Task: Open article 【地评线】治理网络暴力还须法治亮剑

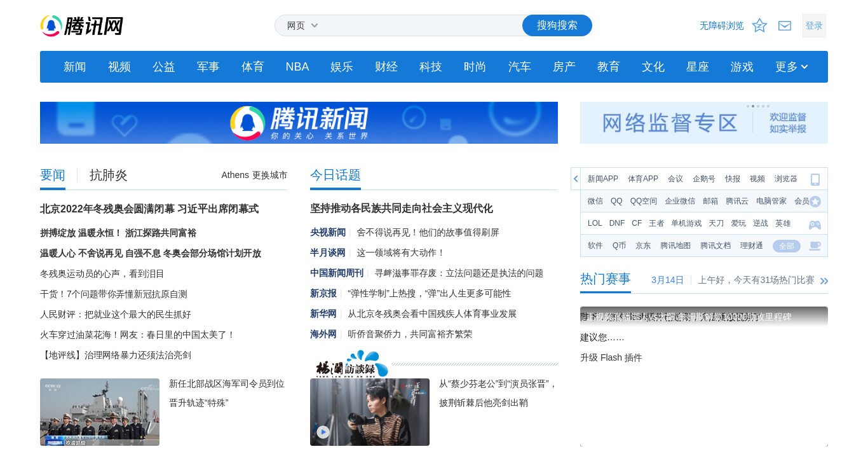Action: (x=116, y=355)
